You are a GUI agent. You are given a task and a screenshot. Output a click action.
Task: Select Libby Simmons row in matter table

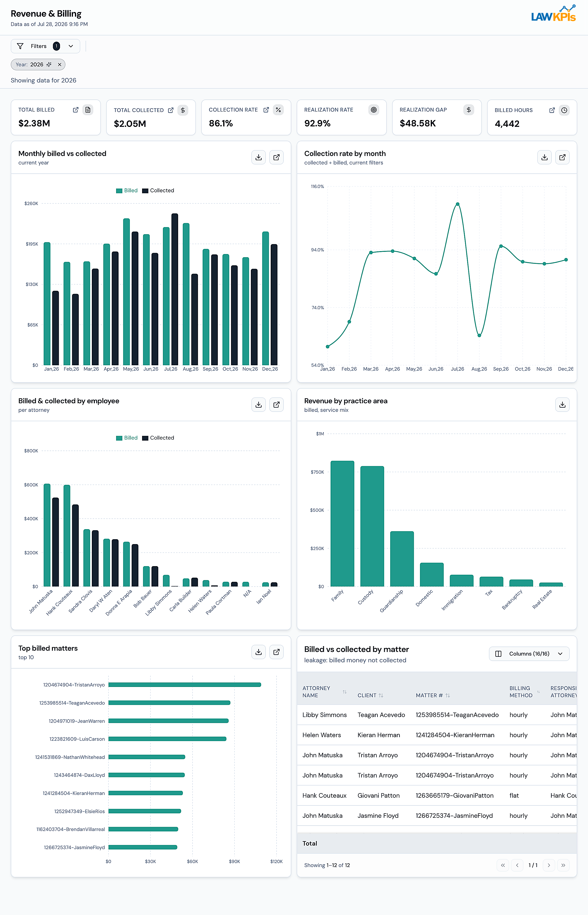437,715
